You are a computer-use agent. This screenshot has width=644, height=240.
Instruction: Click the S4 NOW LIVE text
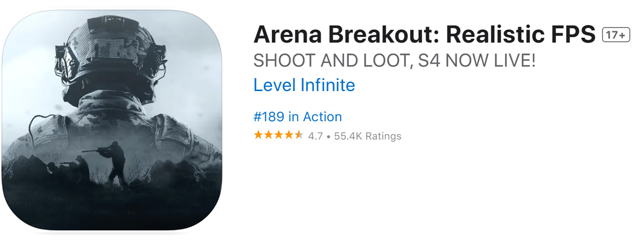pos(482,61)
